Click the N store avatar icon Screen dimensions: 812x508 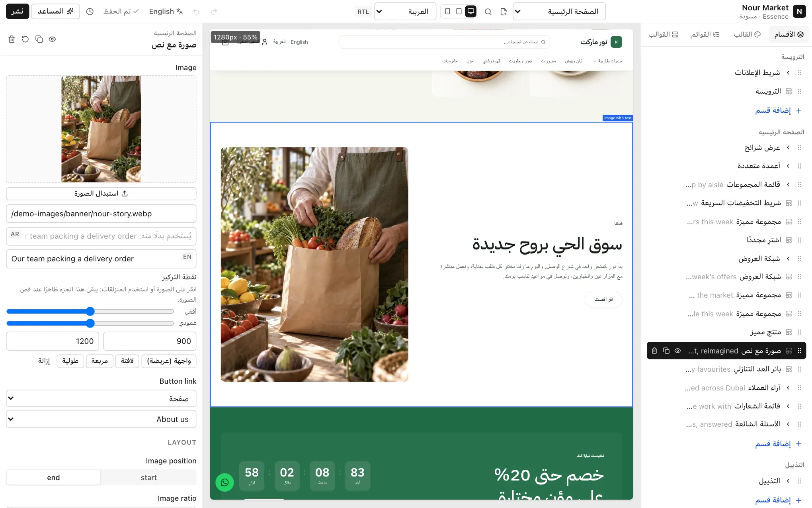pos(799,12)
